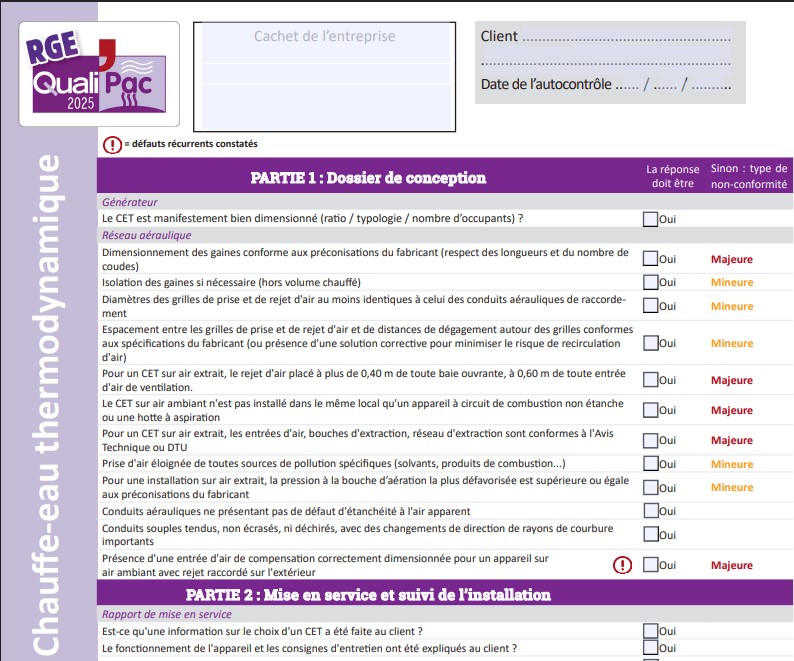This screenshot has height=661, width=794.
Task: Click the défauts récurrents warning icon in legend
Action: tap(112, 145)
